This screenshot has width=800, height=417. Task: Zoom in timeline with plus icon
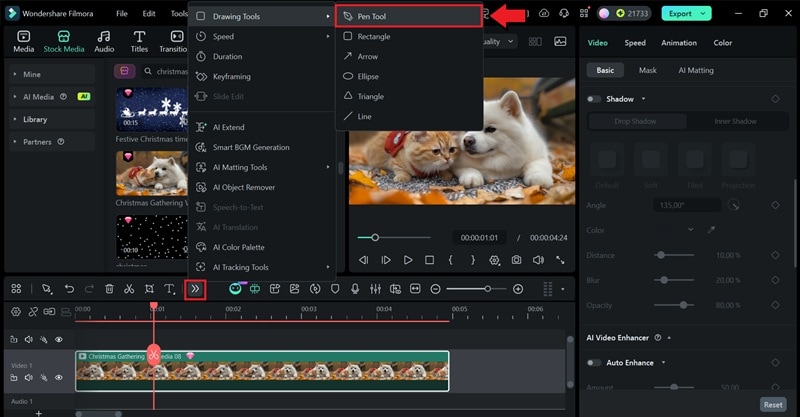(x=518, y=289)
